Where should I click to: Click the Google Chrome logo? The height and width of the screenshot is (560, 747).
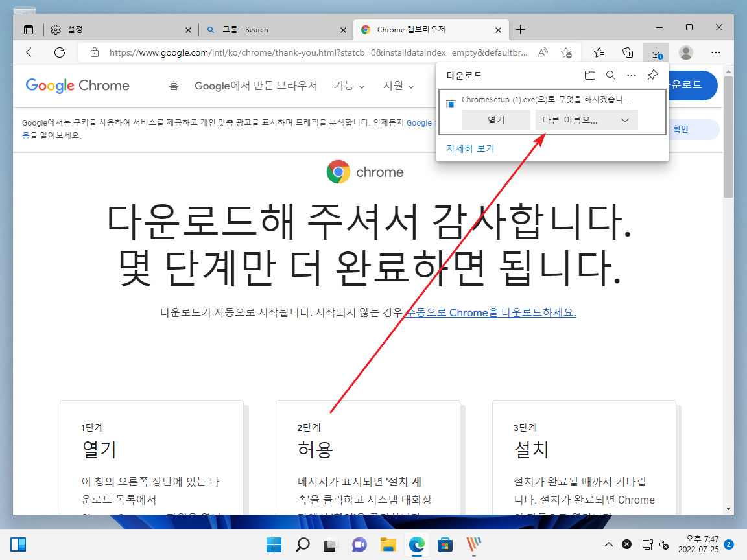[x=78, y=86]
